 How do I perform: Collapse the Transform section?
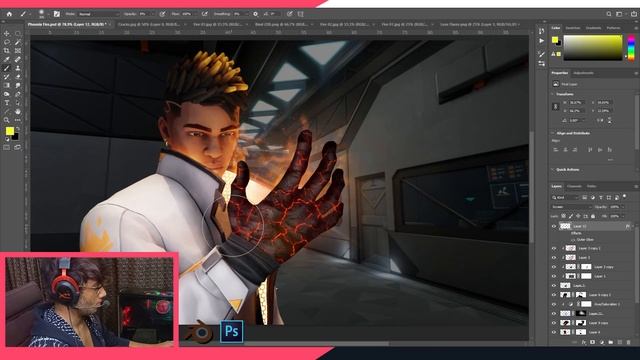click(553, 94)
